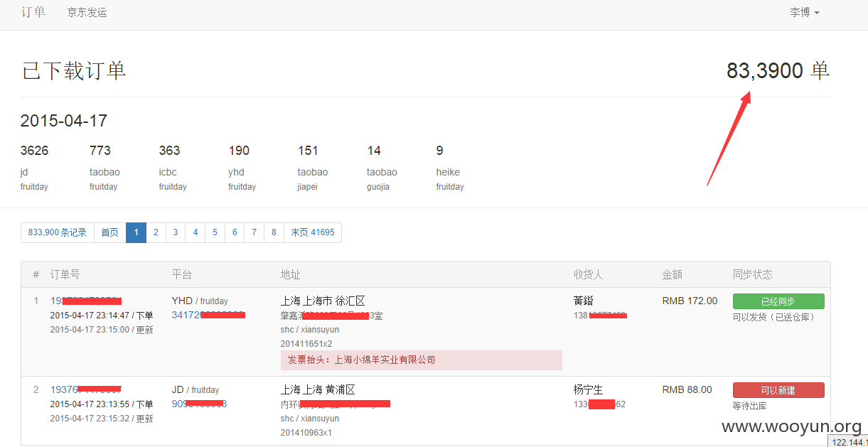The width and height of the screenshot is (868, 447).
Task: Click the 平台 column header
Action: click(182, 274)
